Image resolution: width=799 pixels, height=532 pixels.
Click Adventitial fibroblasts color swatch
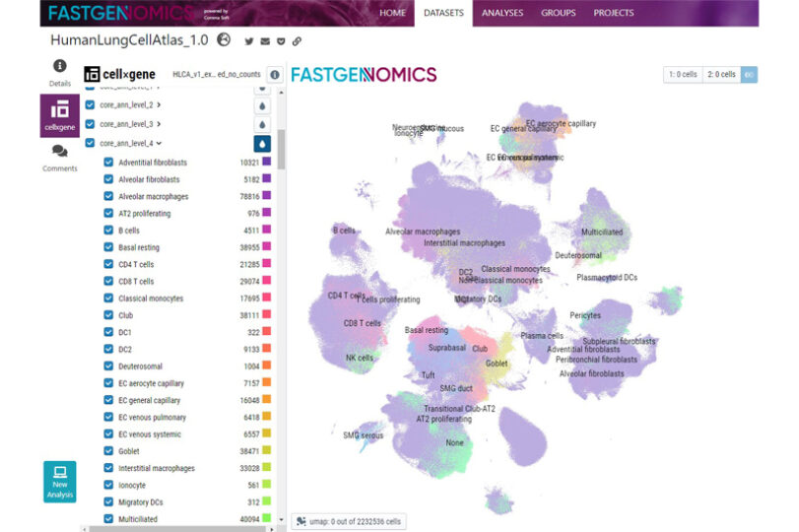point(267,162)
